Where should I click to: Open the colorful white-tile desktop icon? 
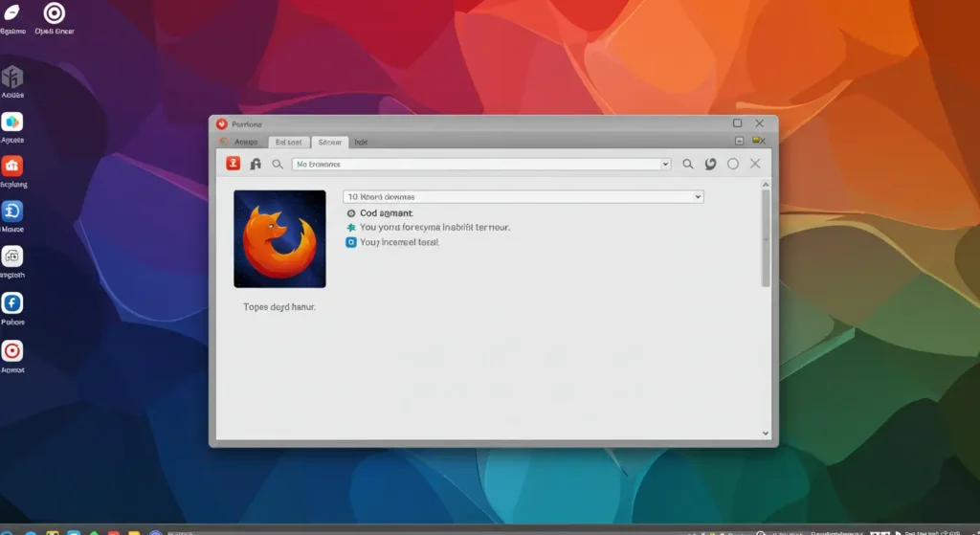[x=12, y=122]
